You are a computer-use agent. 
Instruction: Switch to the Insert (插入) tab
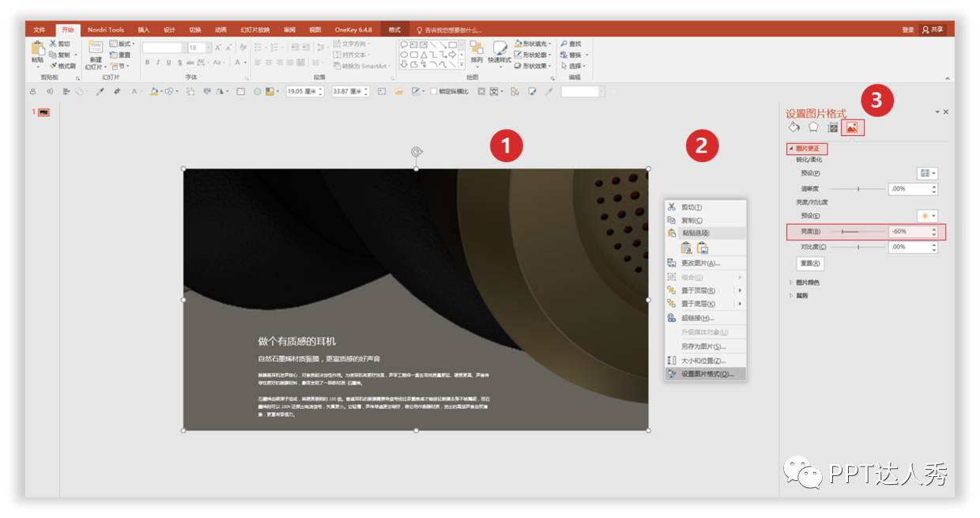[x=143, y=29]
